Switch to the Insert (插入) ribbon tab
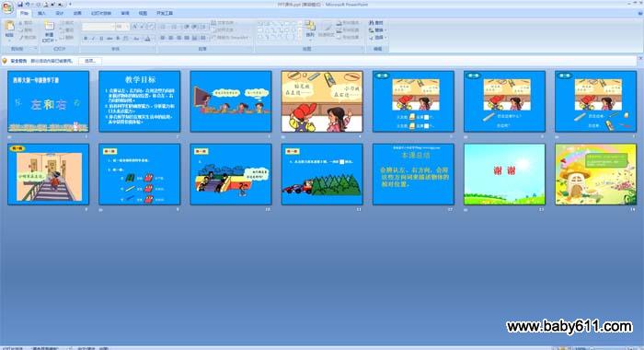644x350 pixels. [x=41, y=13]
